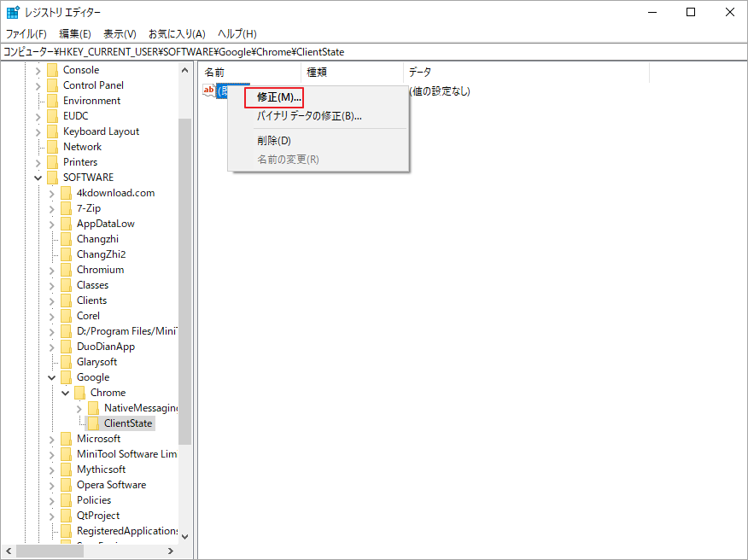The width and height of the screenshot is (748, 560).
Task: Click the SOFTWARE folder icon
Action: click(52, 177)
